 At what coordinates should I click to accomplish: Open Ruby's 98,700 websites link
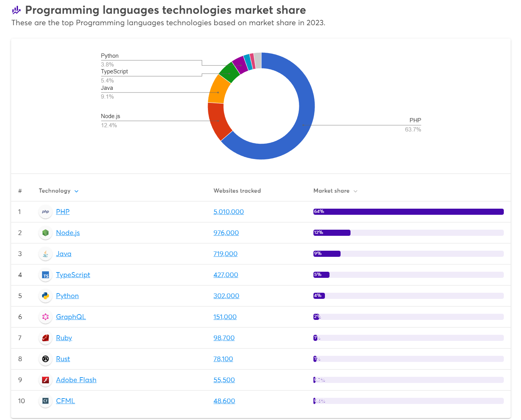(224, 338)
